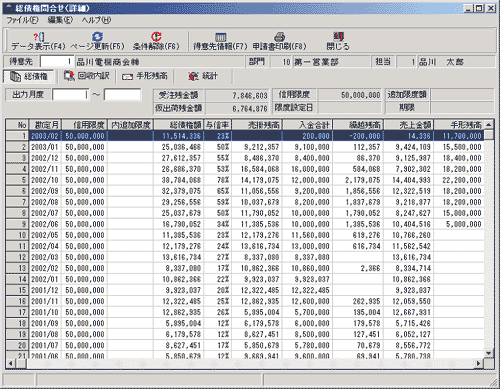Image resolution: width=500 pixels, height=389 pixels.
Task: Click the 受注残金額 value 7,846,603
Action: tap(237, 96)
